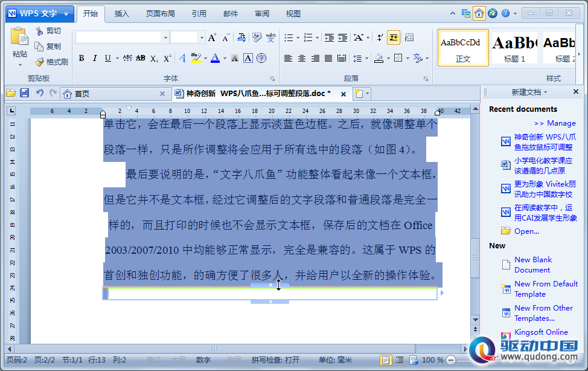
Task: Open font color dropdown arrow
Action: pos(225,58)
